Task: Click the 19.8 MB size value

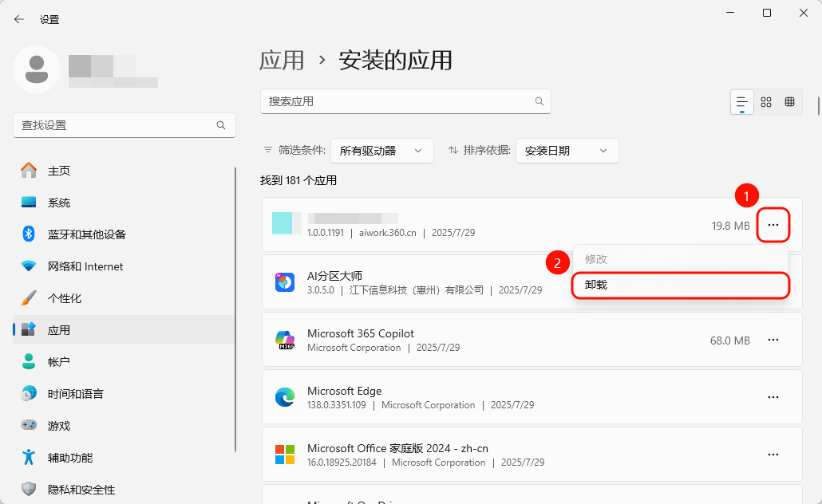Action: click(x=731, y=226)
